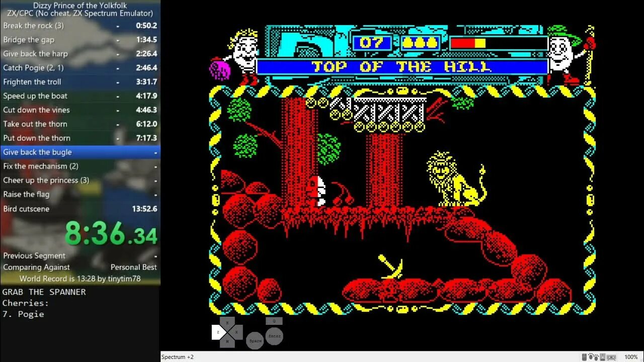The height and width of the screenshot is (362, 644).
Task: Select the Break the rock (3) split
Action: (80, 25)
